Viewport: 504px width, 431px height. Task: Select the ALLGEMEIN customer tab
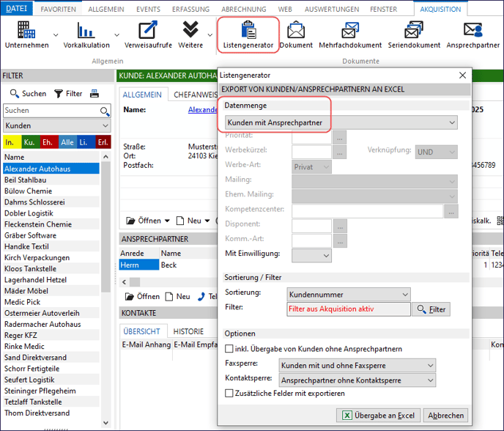click(142, 95)
